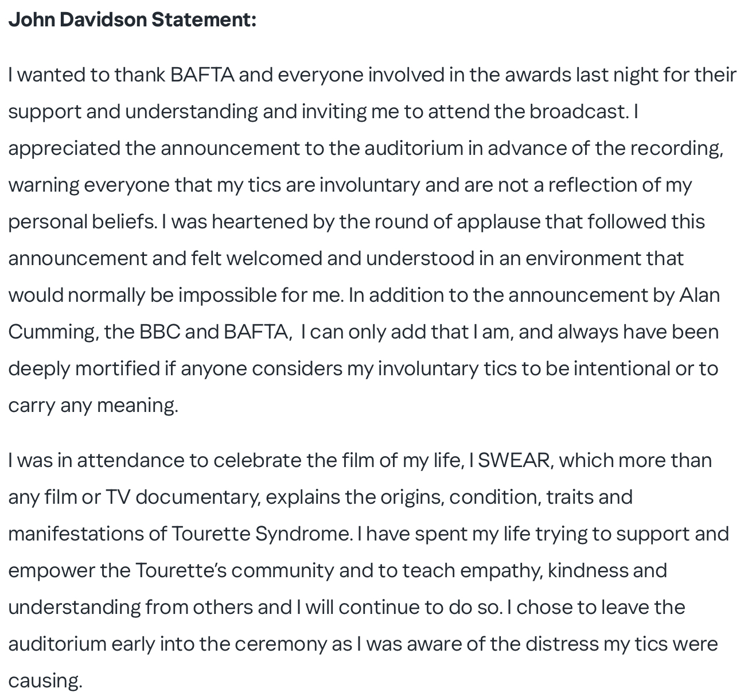Click the name "Cumming" in the text
This screenshot has width=748, height=700.
[x=53, y=332]
